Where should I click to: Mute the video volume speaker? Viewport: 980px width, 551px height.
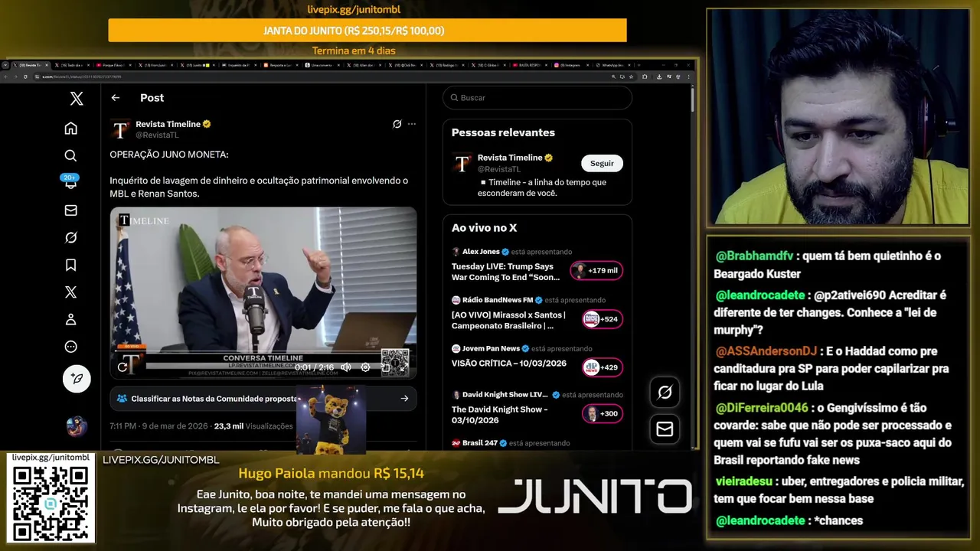[x=346, y=367]
